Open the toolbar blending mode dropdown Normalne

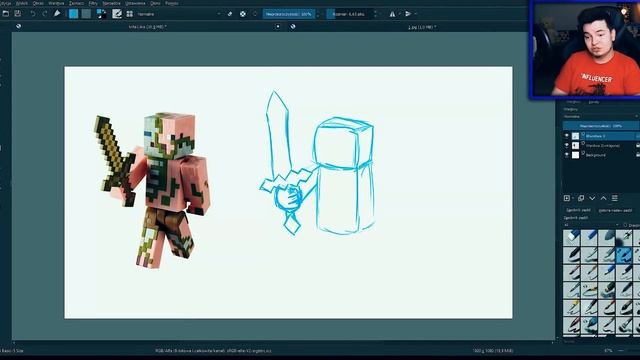(179, 14)
